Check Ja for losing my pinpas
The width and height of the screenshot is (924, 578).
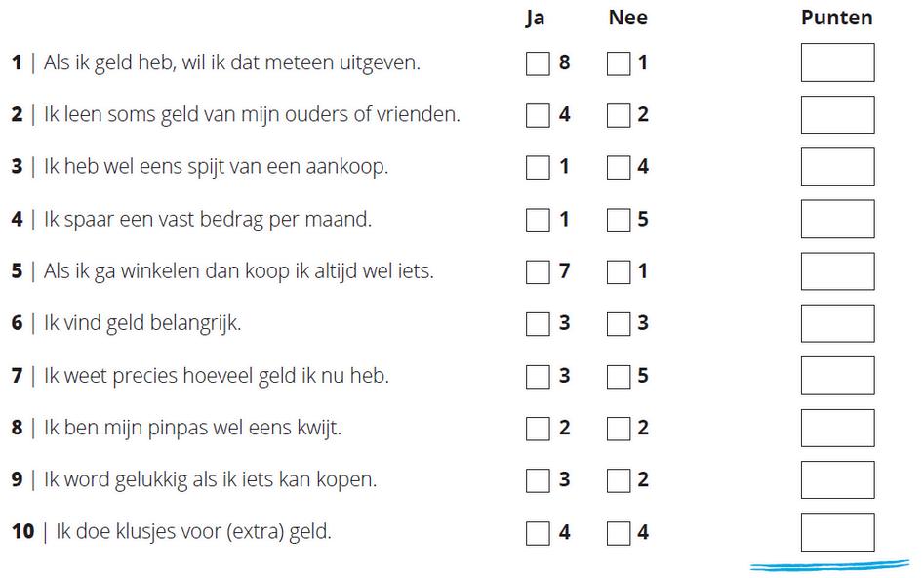point(538,429)
